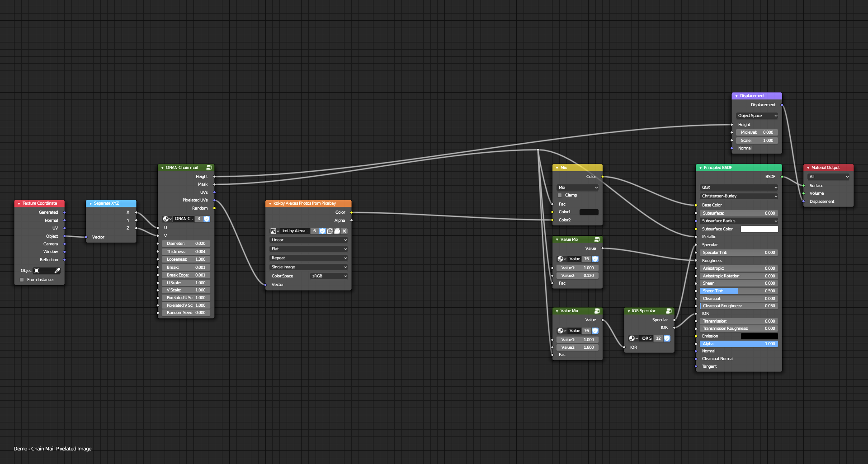
Task: Click the edit-group icon on ONAN-Chain mail header
Action: (209, 167)
